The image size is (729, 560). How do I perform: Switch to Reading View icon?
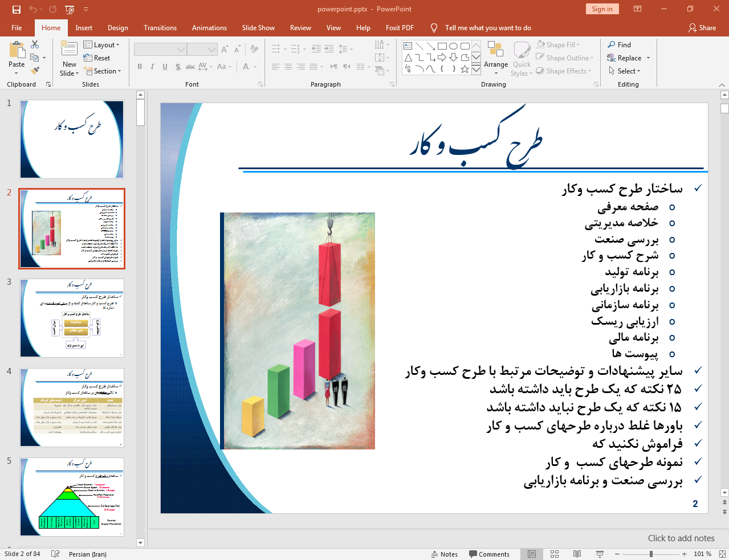577,554
